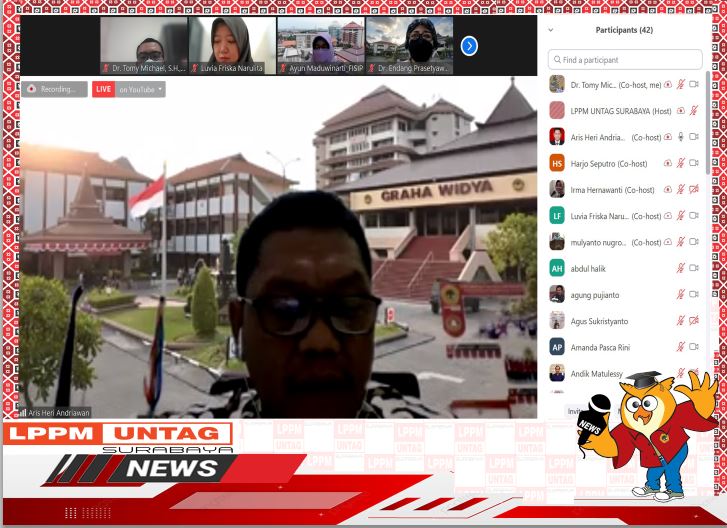The image size is (727, 528).
Task: Unmute Andik Matulessy's microphone
Action: coord(681,372)
